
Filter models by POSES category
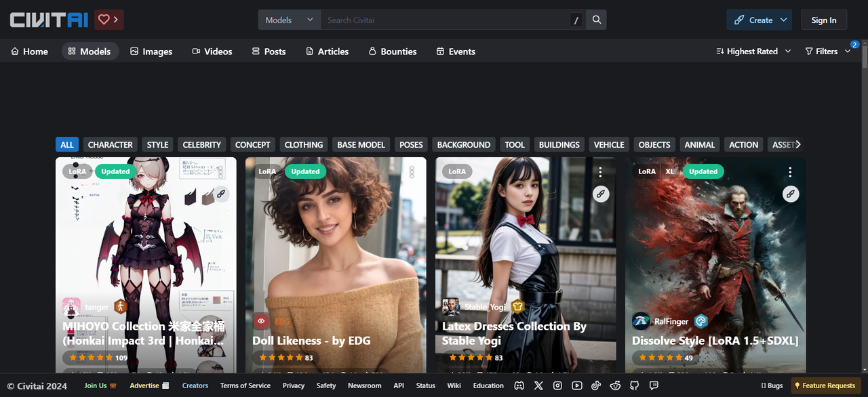(x=411, y=144)
